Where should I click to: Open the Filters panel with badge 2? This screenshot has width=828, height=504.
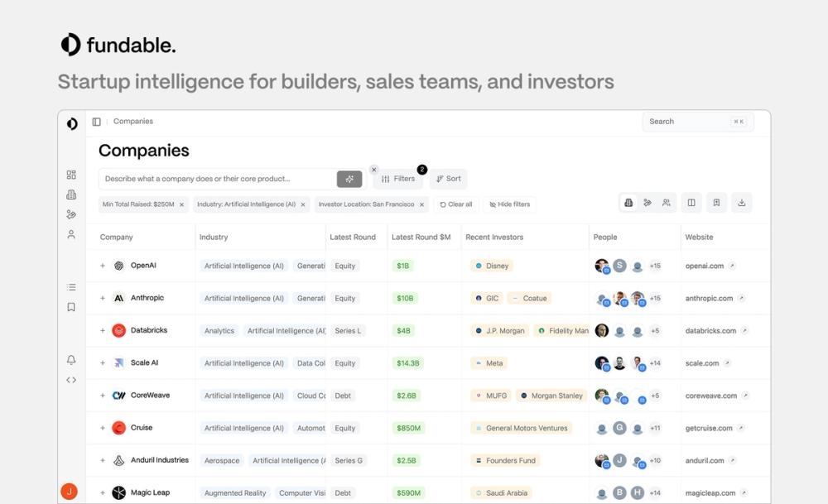pos(398,179)
